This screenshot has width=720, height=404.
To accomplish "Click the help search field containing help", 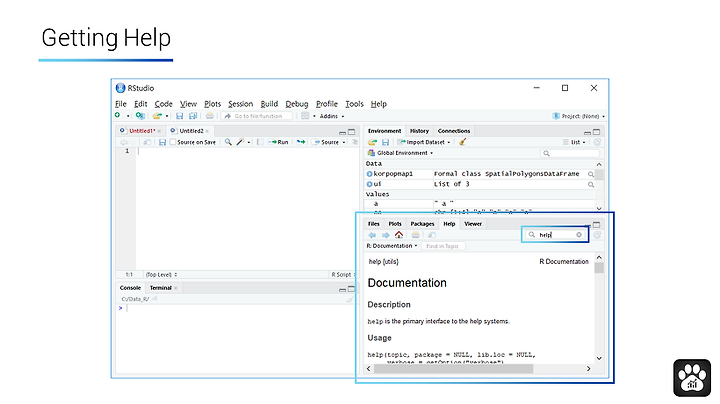I will pyautogui.click(x=555, y=235).
